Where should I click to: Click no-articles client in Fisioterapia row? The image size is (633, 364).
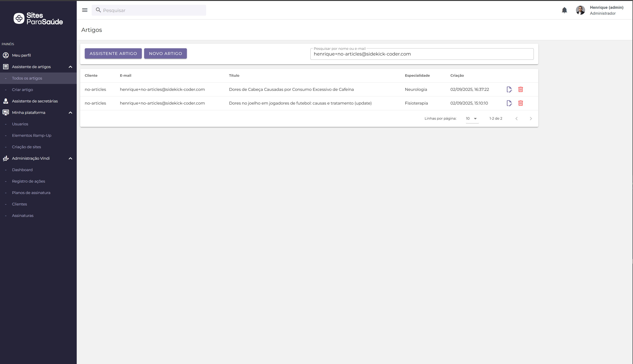[95, 103]
